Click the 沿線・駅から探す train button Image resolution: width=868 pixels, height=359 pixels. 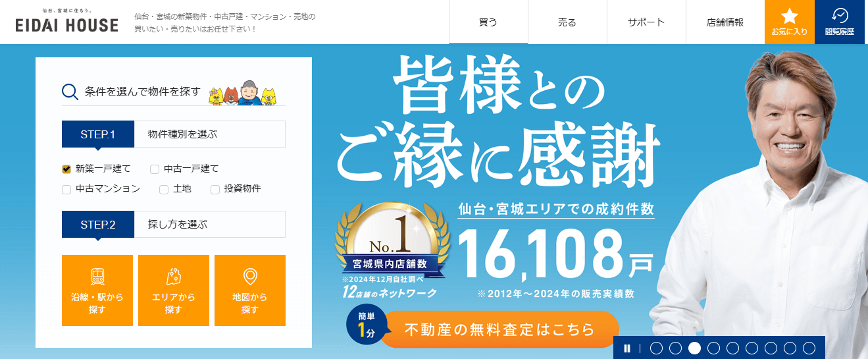pyautogui.click(x=97, y=290)
